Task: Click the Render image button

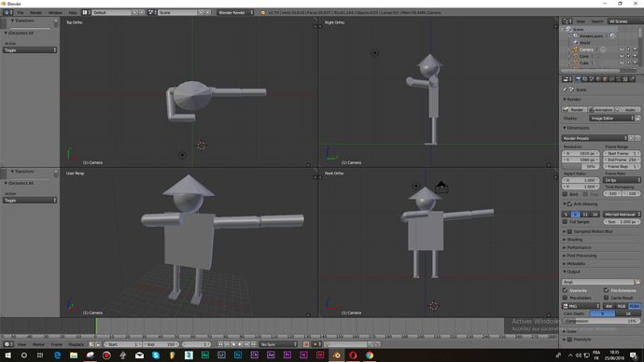Action: point(574,109)
